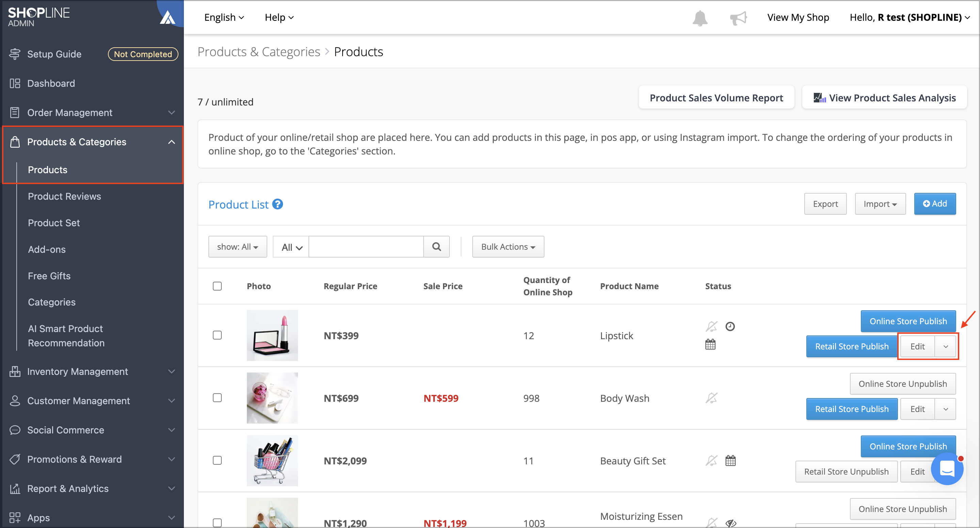Click the Add product button
The image size is (980, 528).
coord(935,204)
